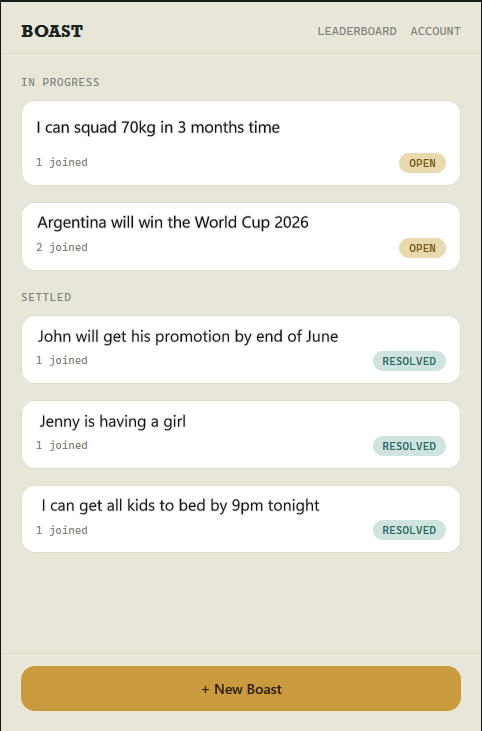Screen dimensions: 482x731
Task: View the 2 joined participants label
Action: point(62,247)
